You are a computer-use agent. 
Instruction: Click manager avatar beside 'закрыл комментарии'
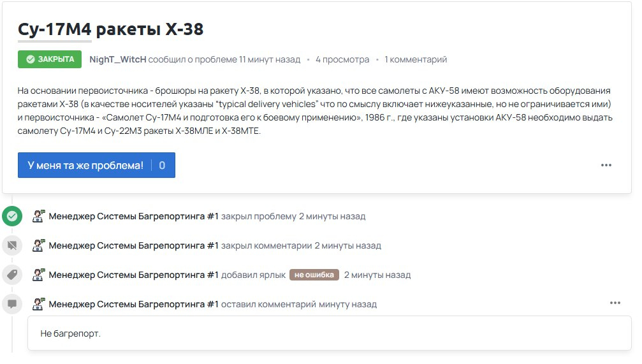point(39,245)
